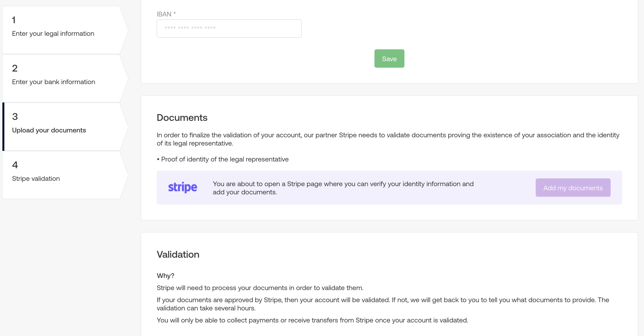
Task: Click the green Save button
Action: click(x=389, y=58)
